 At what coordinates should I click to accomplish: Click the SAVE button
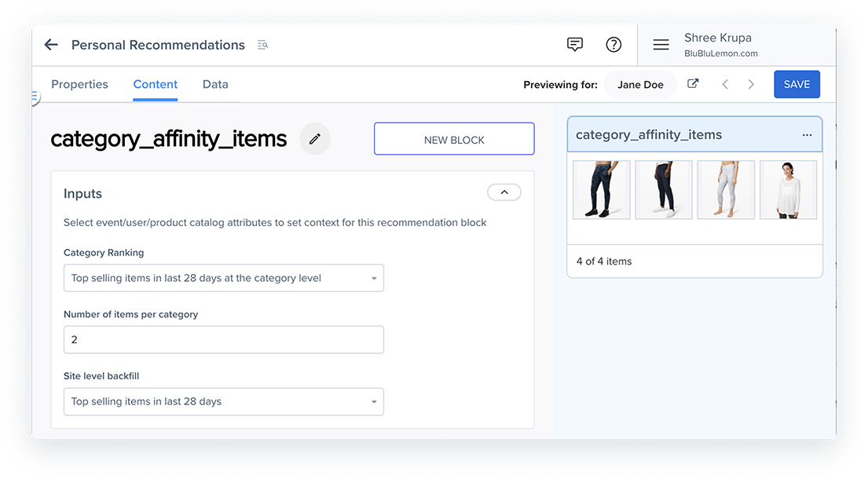click(797, 85)
